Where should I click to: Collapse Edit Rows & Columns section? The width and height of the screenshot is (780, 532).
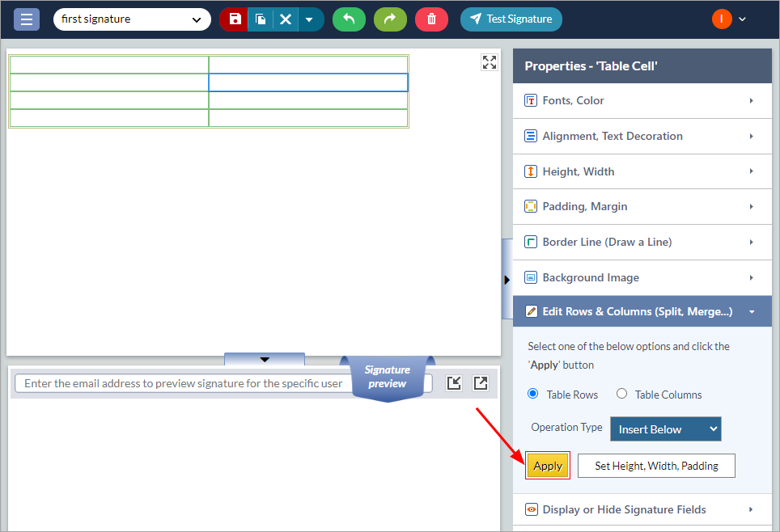(x=642, y=311)
